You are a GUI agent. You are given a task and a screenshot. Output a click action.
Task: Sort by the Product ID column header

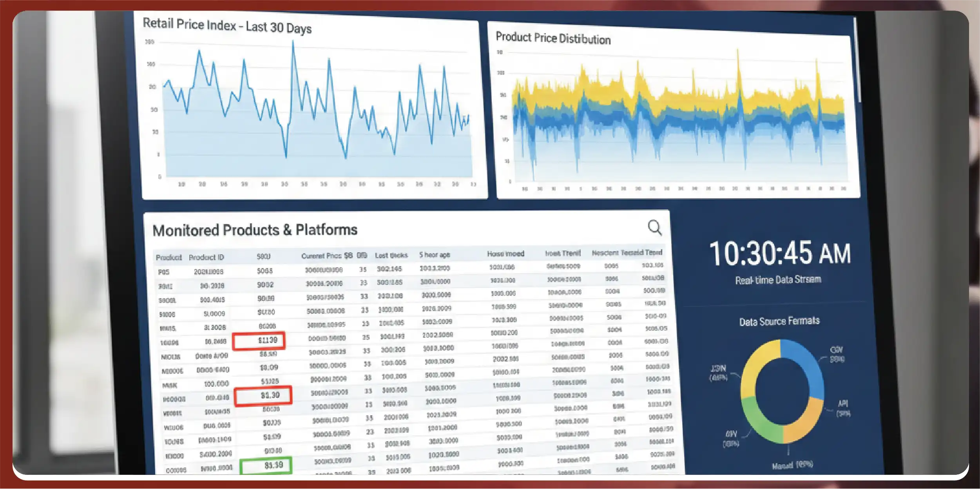206,257
